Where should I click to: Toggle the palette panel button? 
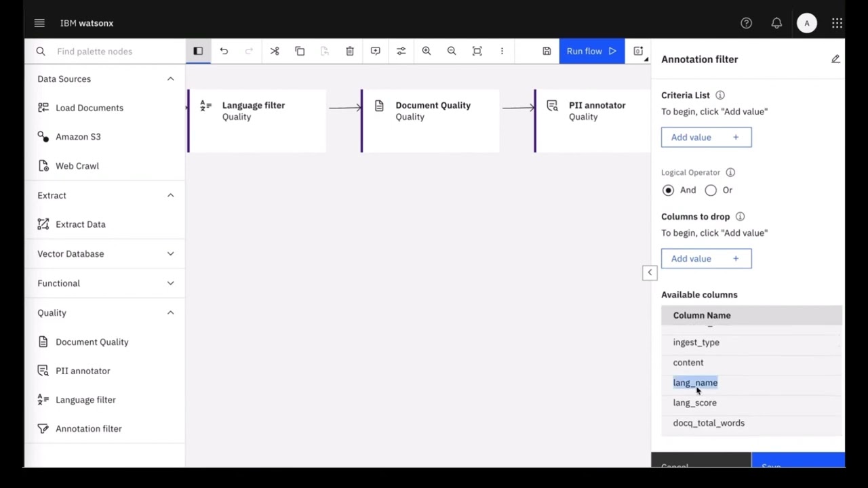tap(198, 51)
